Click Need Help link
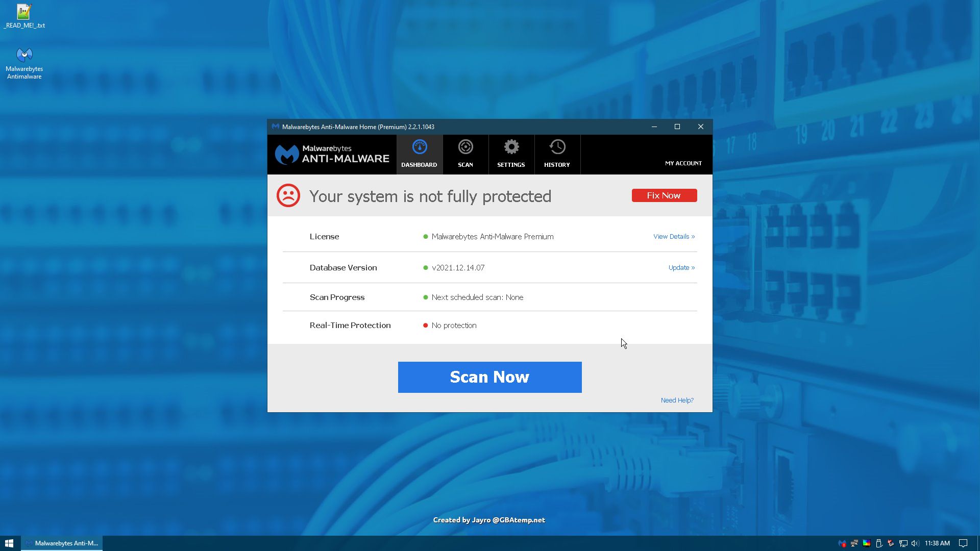Image resolution: width=980 pixels, height=551 pixels. (x=676, y=399)
